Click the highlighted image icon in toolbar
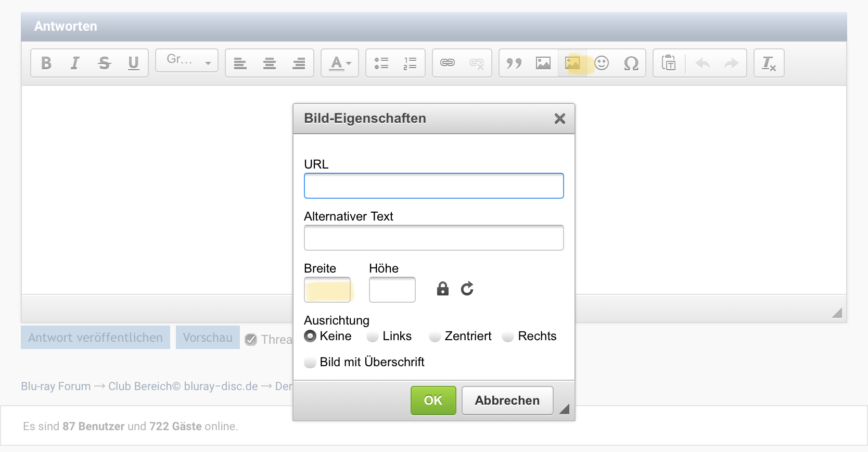Screen dimensions: 868x452 (x=572, y=63)
